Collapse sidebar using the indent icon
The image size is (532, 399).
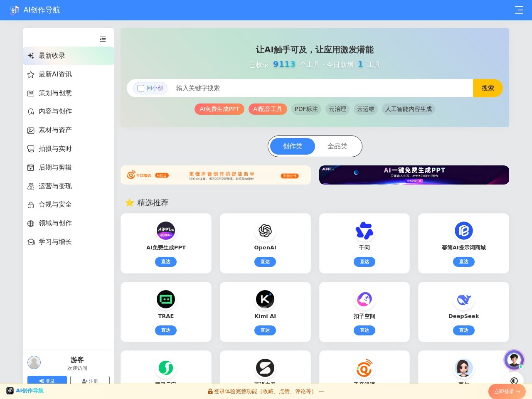click(103, 39)
